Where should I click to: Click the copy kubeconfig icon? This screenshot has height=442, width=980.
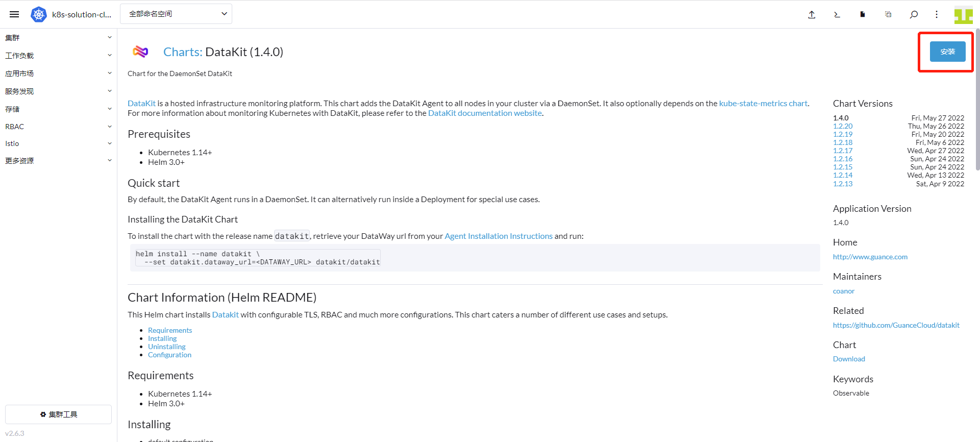pos(888,14)
